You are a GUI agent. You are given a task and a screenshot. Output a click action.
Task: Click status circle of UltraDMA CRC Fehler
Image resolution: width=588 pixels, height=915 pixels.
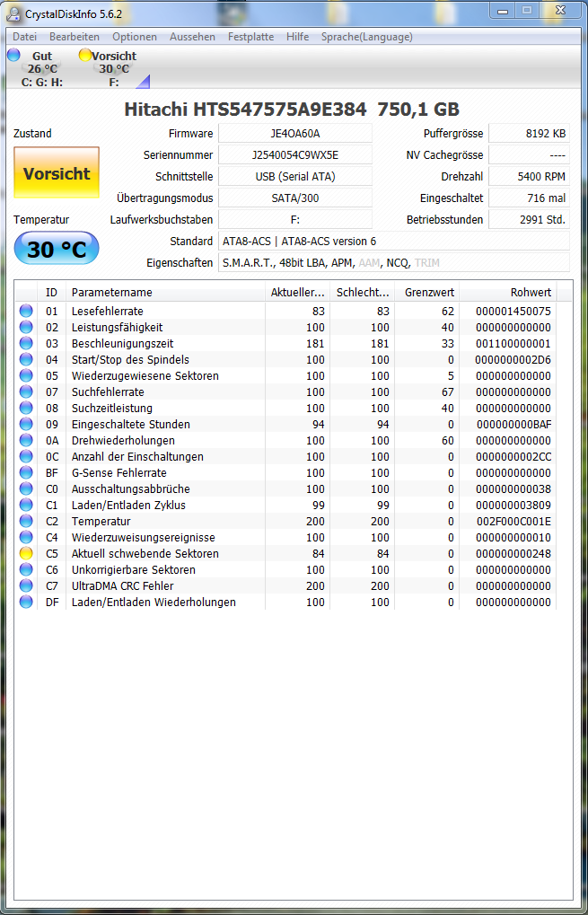pyautogui.click(x=26, y=585)
